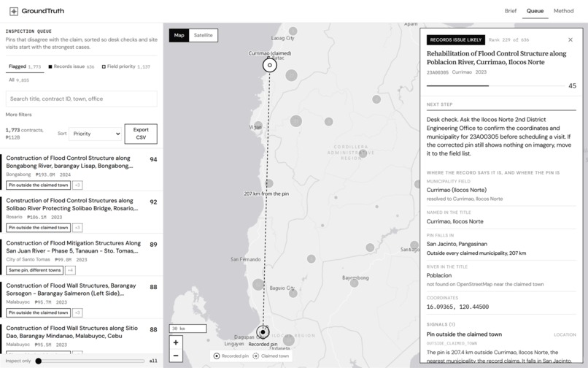Expand +3 tags on Bongabong contract
The width and height of the screenshot is (588, 368).
tap(77, 185)
